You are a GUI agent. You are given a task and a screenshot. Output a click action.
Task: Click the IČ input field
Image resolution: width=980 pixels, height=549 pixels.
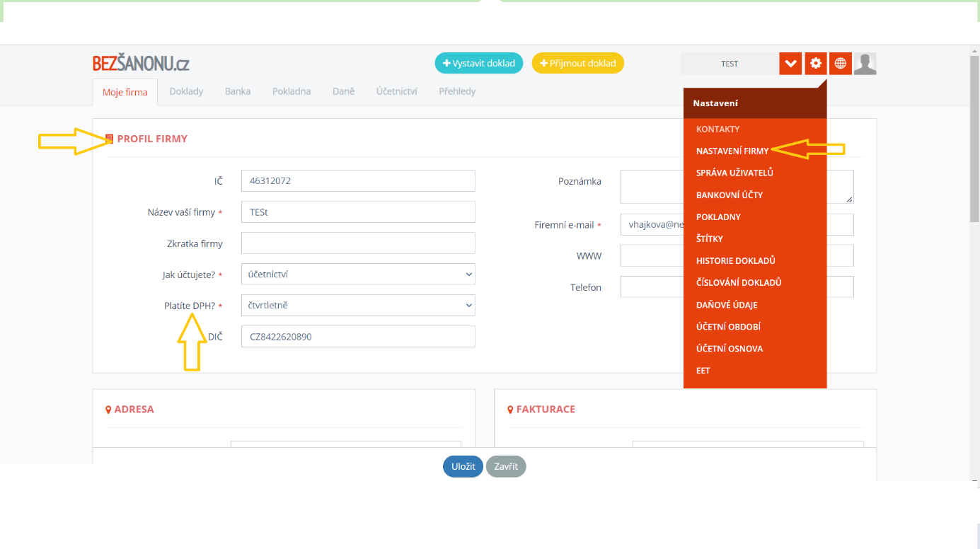[x=358, y=180]
